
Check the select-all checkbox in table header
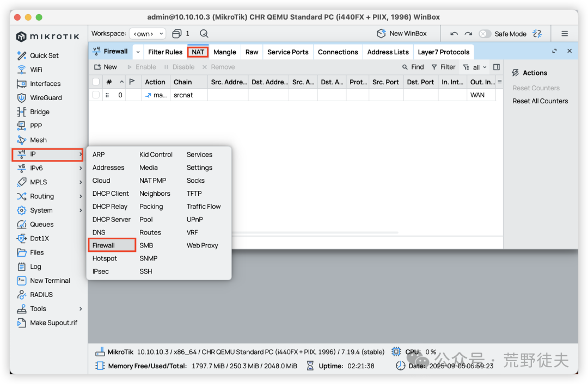coord(96,82)
